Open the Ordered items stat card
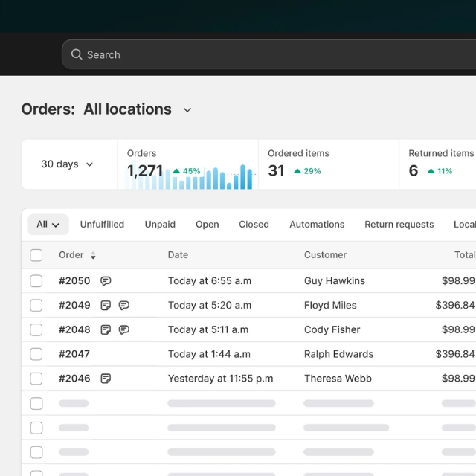Viewport: 476px width, 476px height. tap(329, 164)
